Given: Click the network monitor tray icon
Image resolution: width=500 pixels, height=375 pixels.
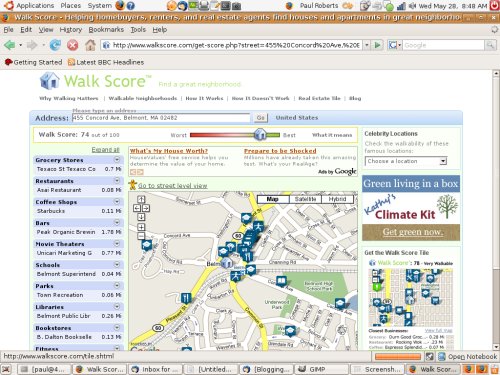Looking at the screenshot, I should click(x=401, y=6).
